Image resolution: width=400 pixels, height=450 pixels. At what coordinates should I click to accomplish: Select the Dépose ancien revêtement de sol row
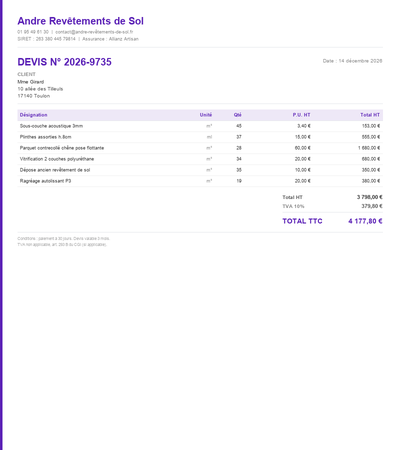[200, 170]
